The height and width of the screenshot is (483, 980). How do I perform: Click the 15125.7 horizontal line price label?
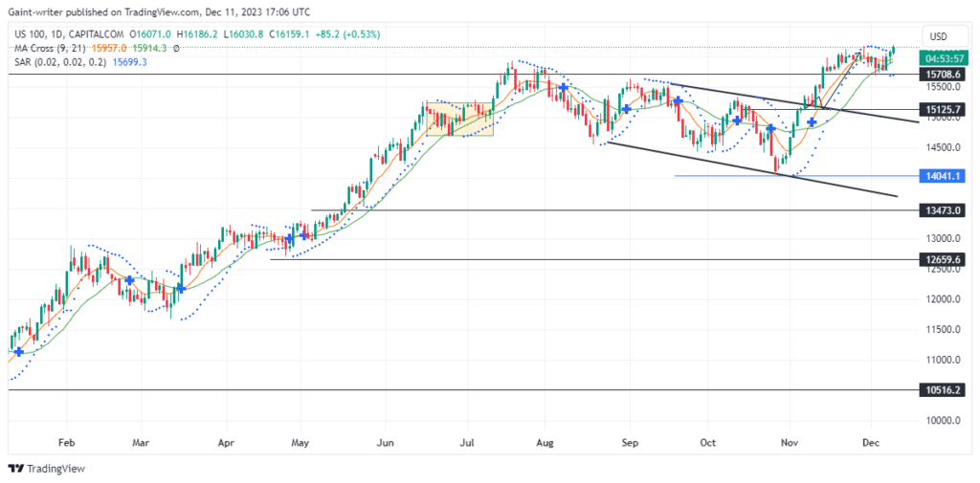tap(942, 109)
